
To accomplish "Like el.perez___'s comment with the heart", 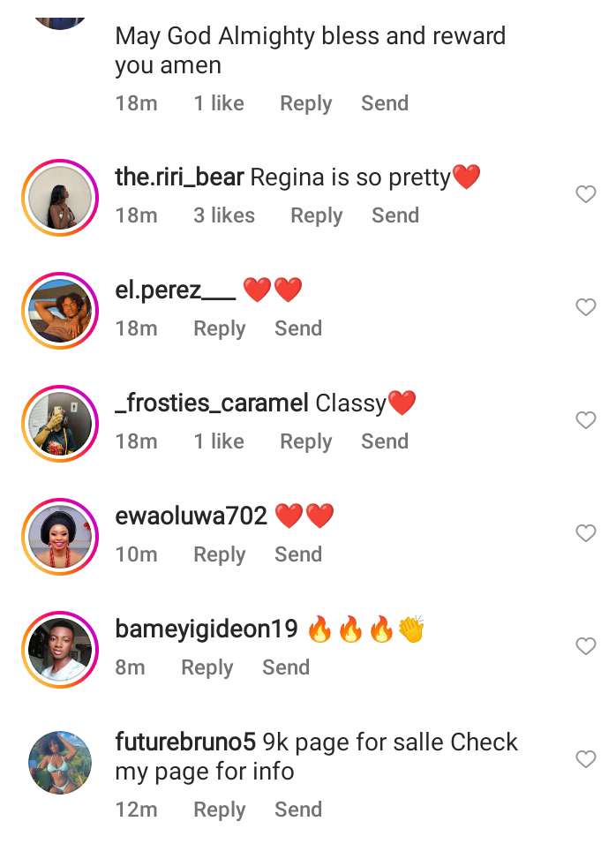I will (586, 307).
